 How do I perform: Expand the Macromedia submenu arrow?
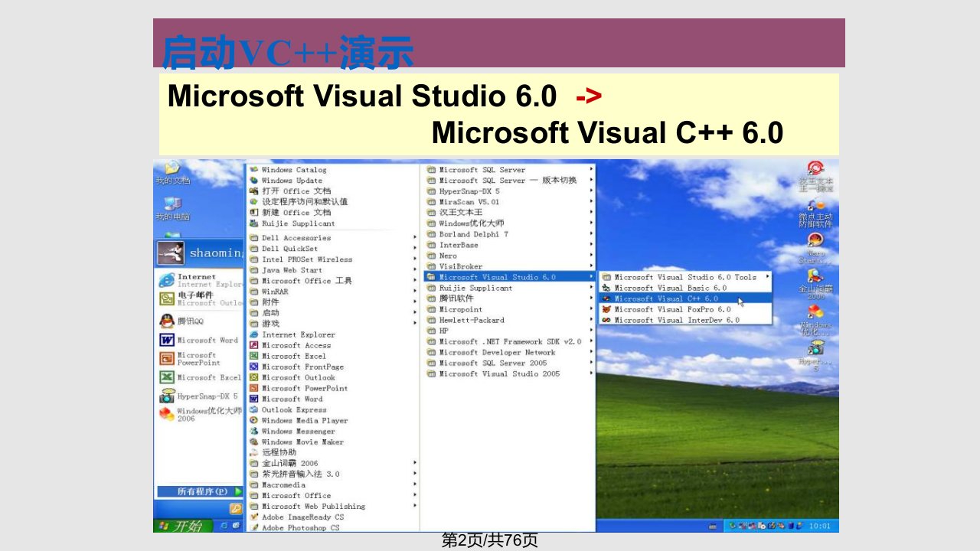click(x=415, y=484)
